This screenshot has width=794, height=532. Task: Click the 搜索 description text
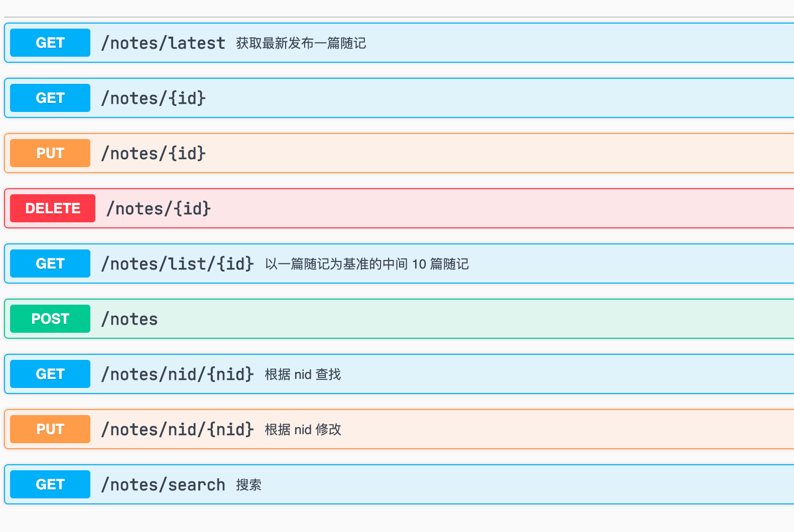(x=249, y=485)
